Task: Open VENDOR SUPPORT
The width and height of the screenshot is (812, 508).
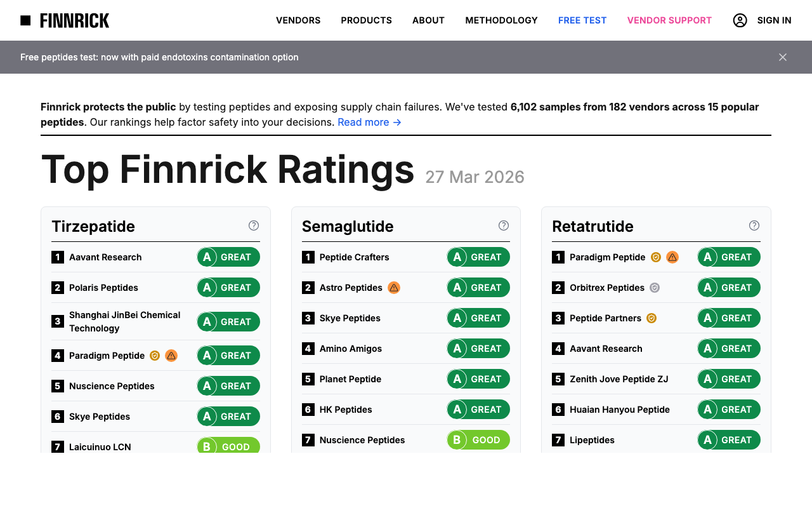Action: pos(669,20)
